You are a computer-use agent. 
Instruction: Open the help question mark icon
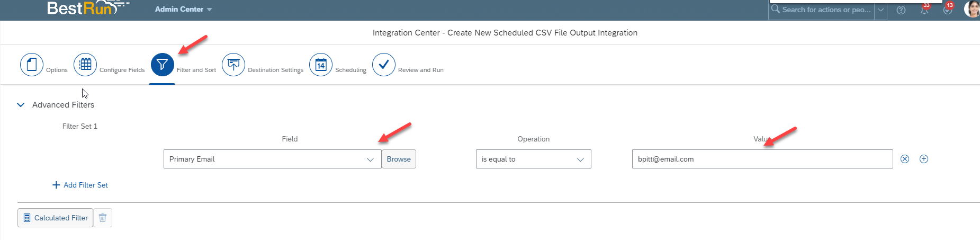[x=901, y=10]
